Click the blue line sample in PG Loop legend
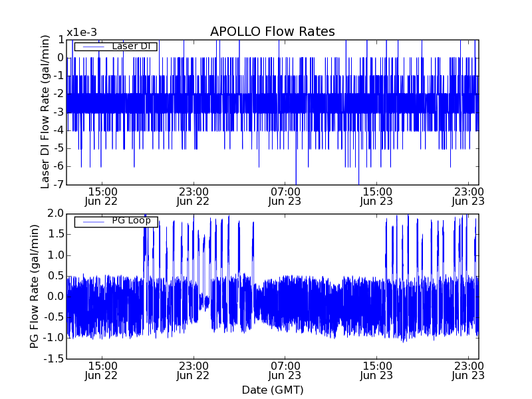 pos(93,222)
